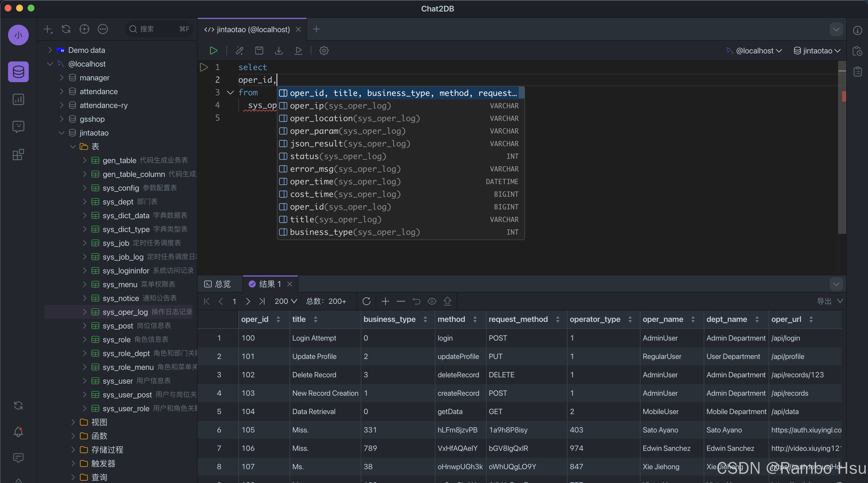
Task: Run the SQL query with the green play button
Action: tap(213, 51)
